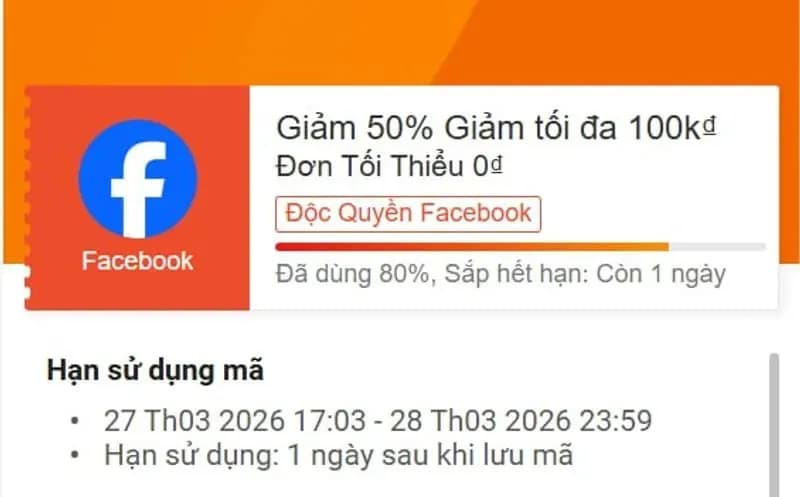Click the serrated edge of voucher stub
The height and width of the screenshot is (497, 800).
tap(28, 197)
